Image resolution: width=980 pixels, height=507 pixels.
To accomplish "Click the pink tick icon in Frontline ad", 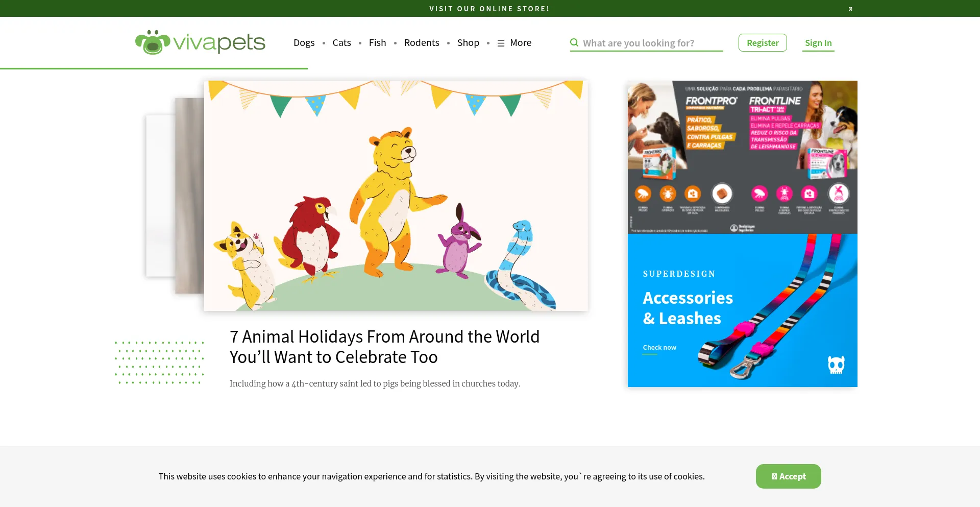I will 785,194.
